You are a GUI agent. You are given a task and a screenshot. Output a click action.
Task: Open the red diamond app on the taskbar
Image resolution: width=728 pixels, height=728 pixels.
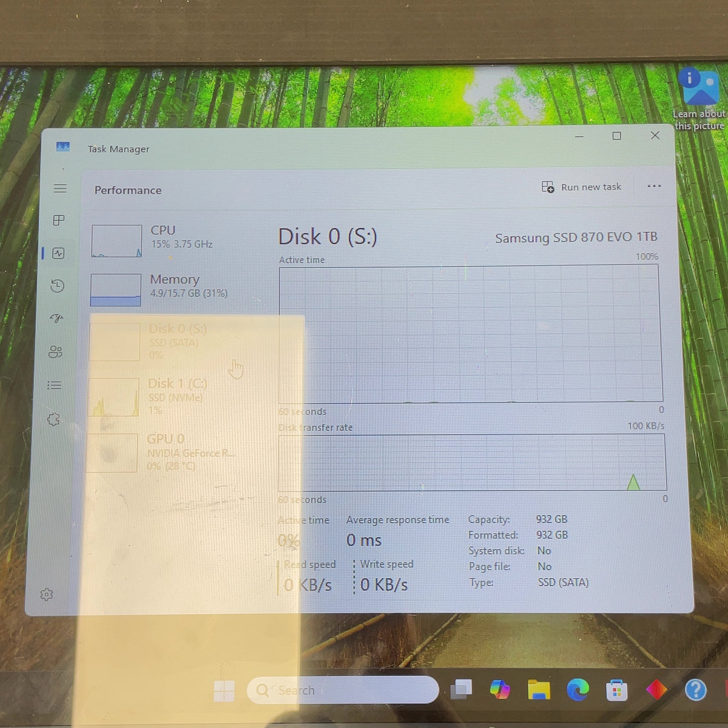tap(656, 689)
